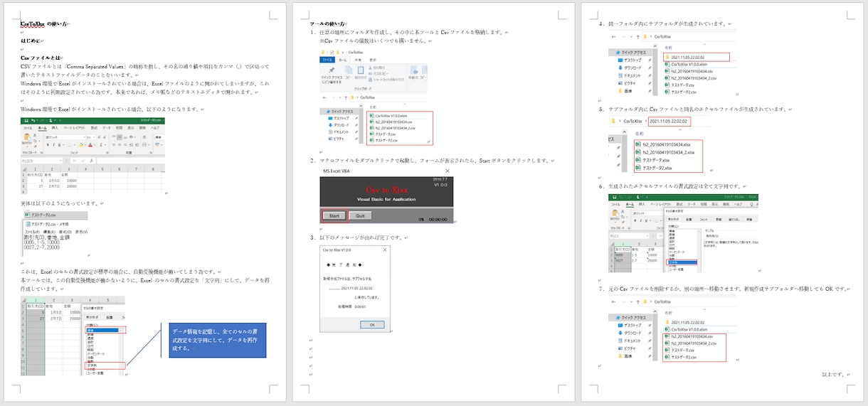Click the 'ファイル' tab in the page-two Explorer screenshot
This screenshot has width=868, height=406.
click(x=328, y=60)
